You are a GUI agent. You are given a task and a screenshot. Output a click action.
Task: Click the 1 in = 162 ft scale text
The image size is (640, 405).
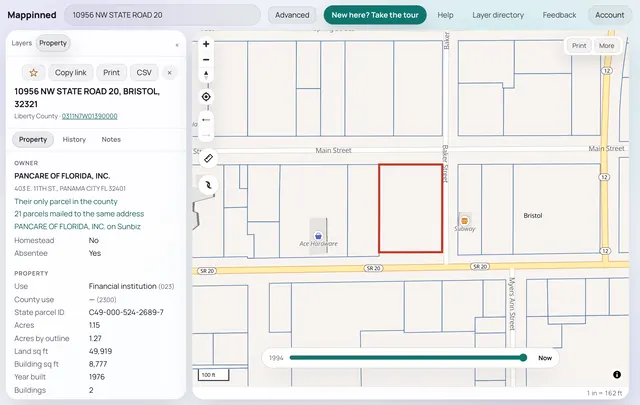click(x=604, y=393)
